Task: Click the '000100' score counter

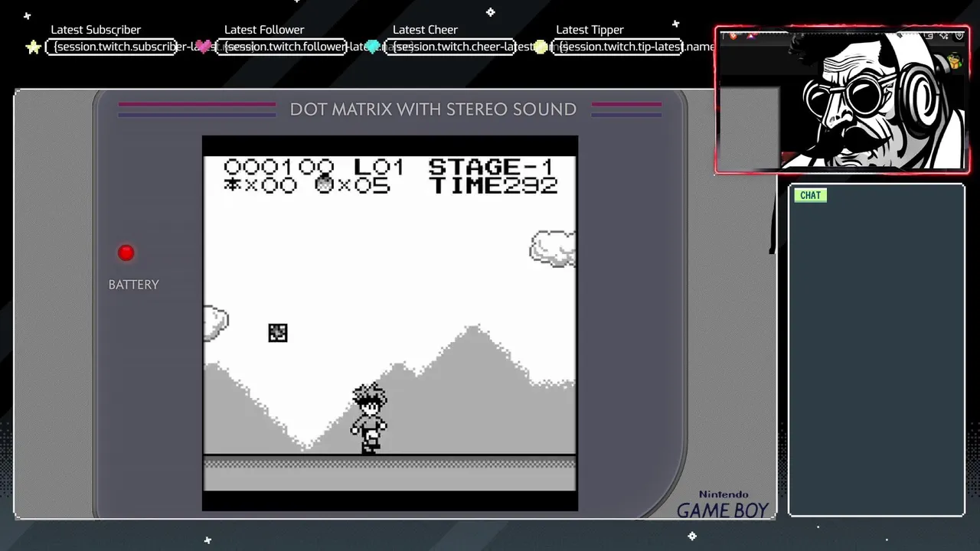Action: pos(279,167)
